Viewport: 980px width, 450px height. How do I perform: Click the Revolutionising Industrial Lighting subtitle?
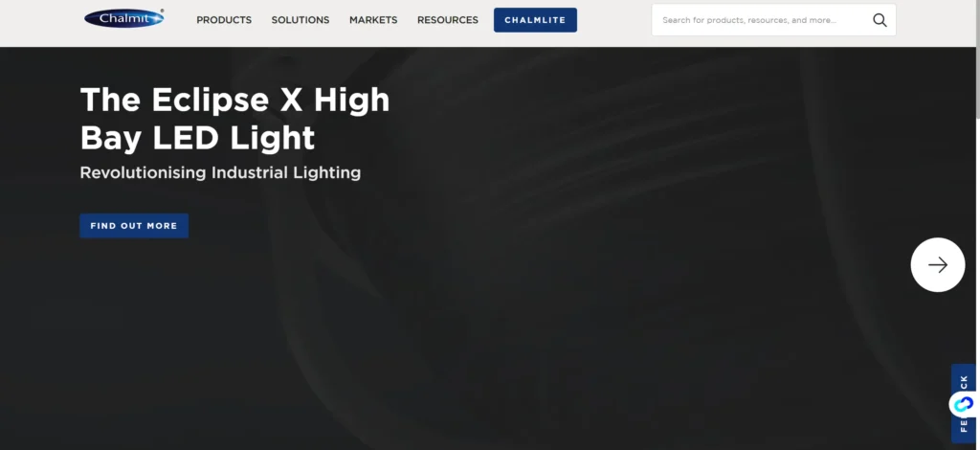click(220, 172)
